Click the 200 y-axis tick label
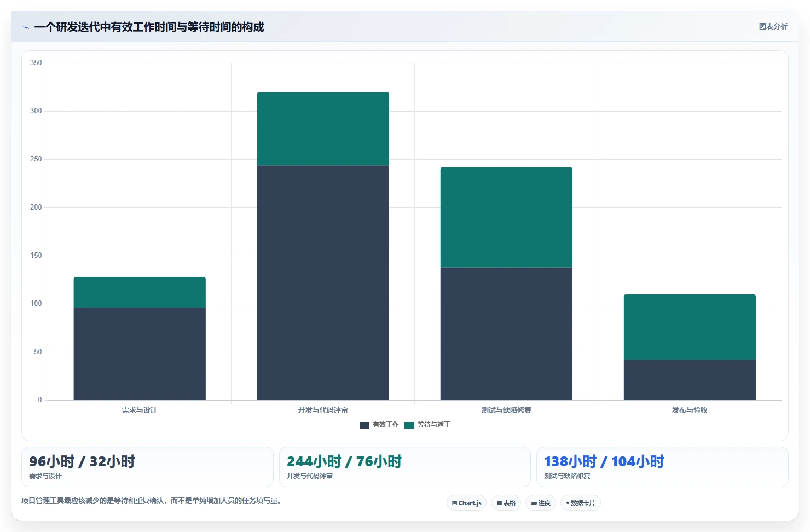The width and height of the screenshot is (810, 532). 36,207
